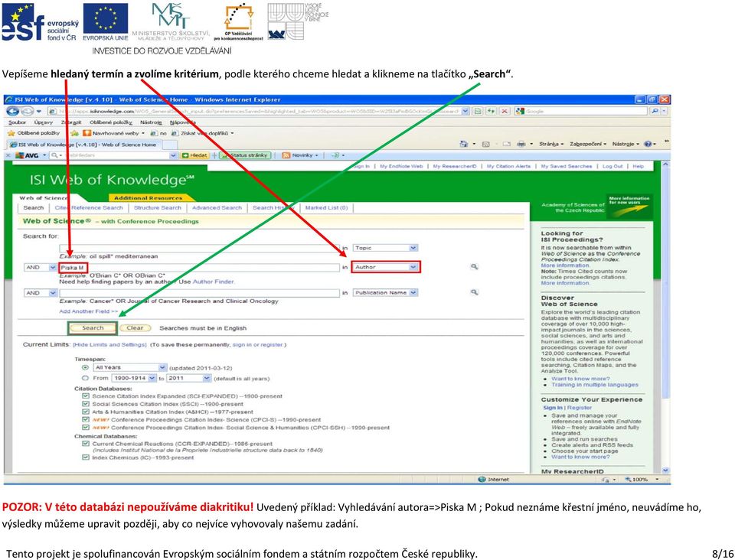Click the empty Topic search input field
This screenshot has width=735, height=560.
199,248
